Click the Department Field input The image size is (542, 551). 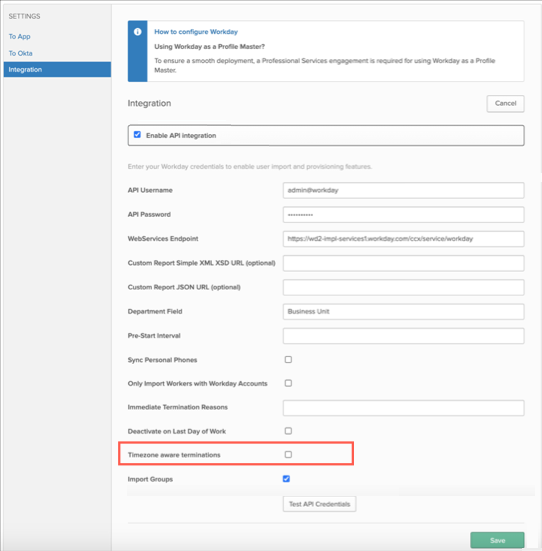tap(403, 312)
